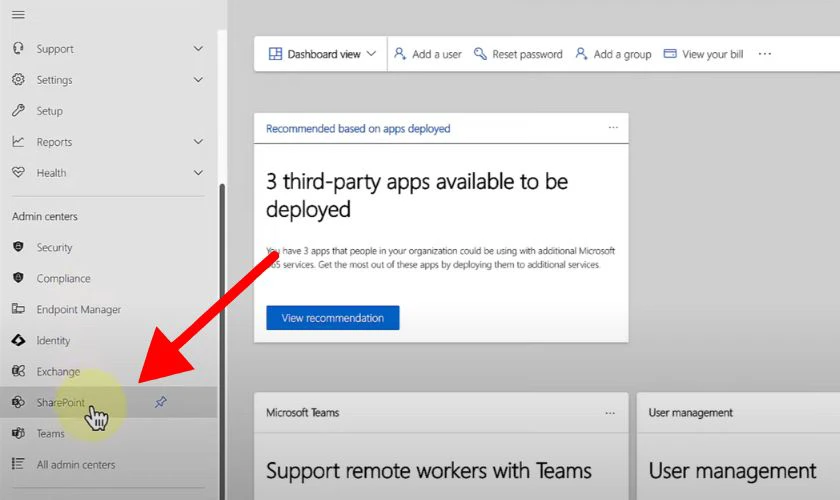Open options on Microsoft Teams card ellipsis
Viewport: 840px width, 500px height.
pyautogui.click(x=610, y=413)
